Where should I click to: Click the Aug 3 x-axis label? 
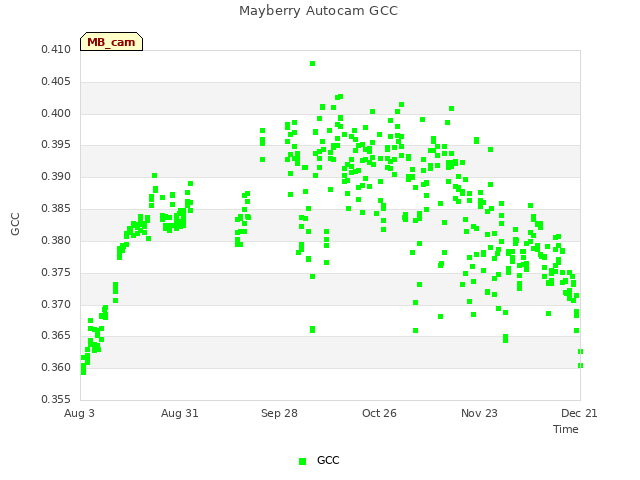[79, 413]
